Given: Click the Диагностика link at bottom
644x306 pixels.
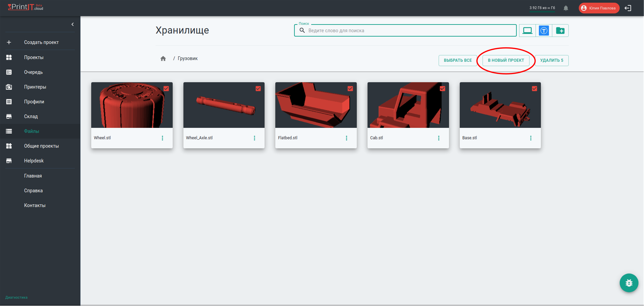Looking at the screenshot, I should pos(17,297).
